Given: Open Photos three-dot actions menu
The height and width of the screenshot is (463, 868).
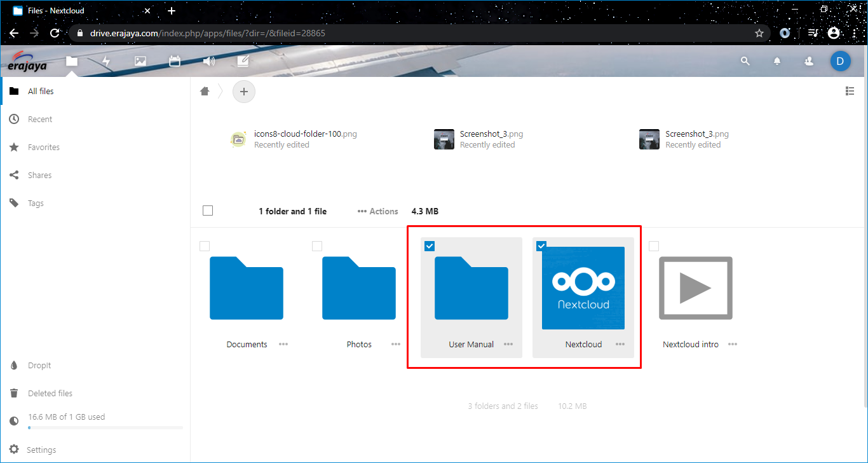Looking at the screenshot, I should coord(396,344).
